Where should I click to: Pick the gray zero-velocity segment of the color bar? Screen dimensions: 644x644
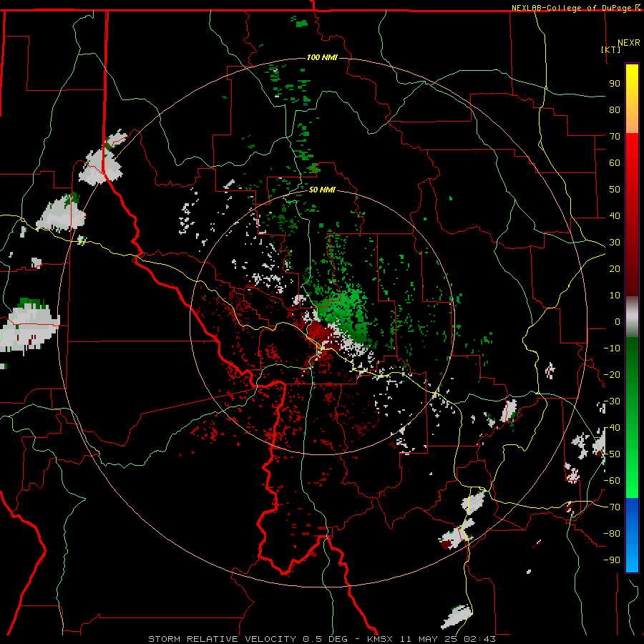(x=632, y=317)
